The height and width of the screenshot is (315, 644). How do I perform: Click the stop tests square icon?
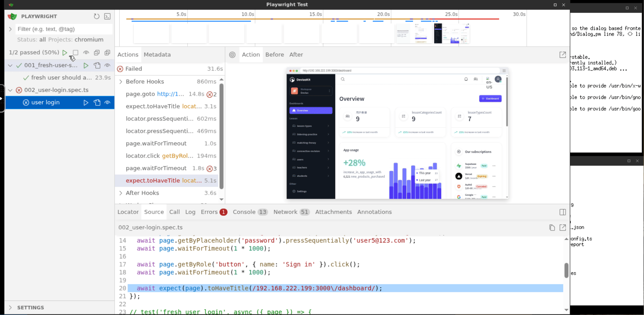coord(75,53)
